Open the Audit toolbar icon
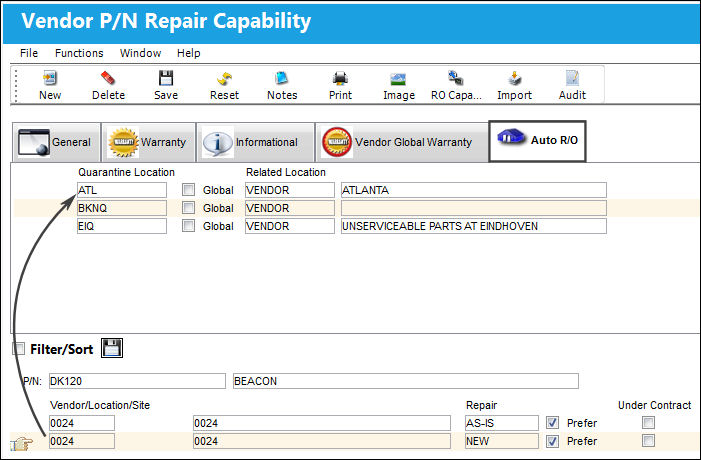This screenshot has height=460, width=701. click(572, 78)
